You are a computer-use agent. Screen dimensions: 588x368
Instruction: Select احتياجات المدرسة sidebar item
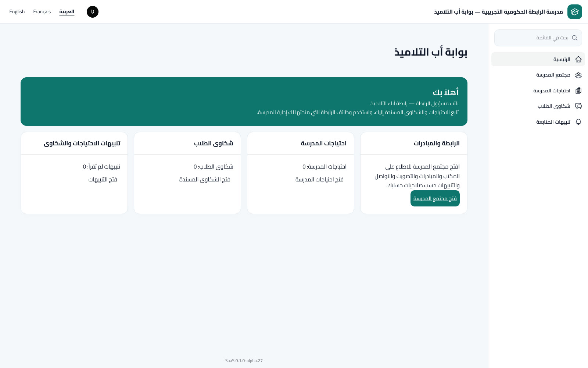(538, 91)
